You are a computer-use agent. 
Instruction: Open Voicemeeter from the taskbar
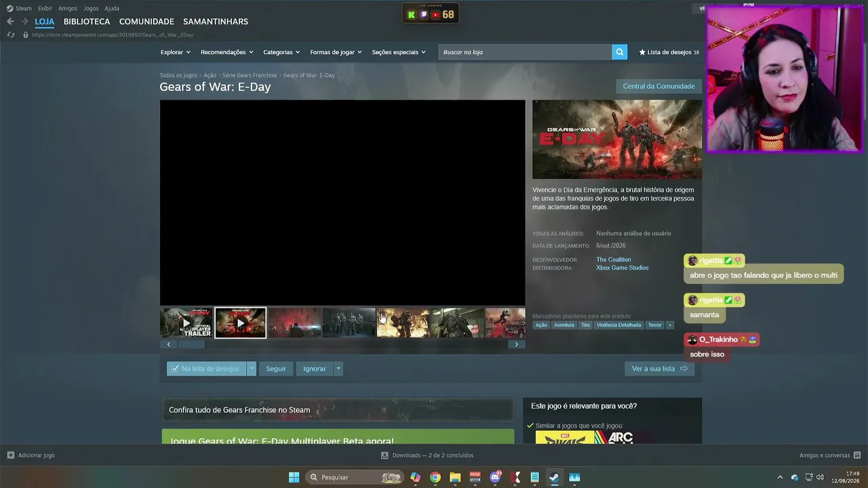475,477
